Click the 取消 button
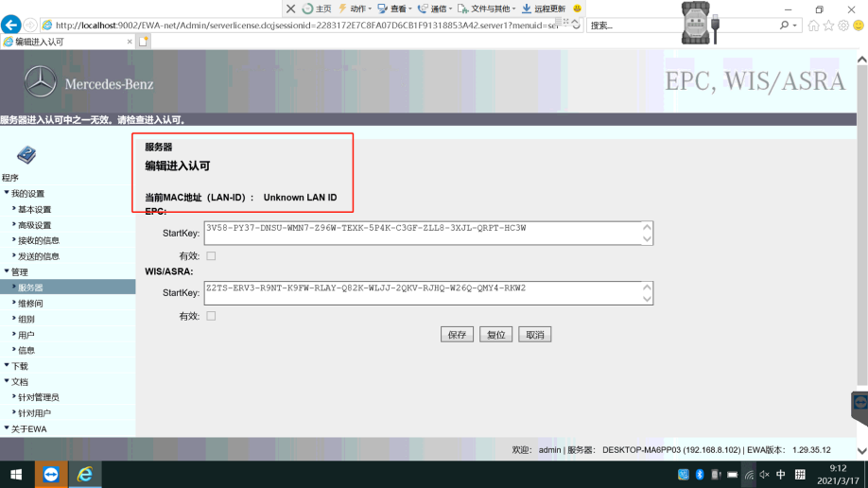The width and height of the screenshot is (868, 488). click(535, 335)
